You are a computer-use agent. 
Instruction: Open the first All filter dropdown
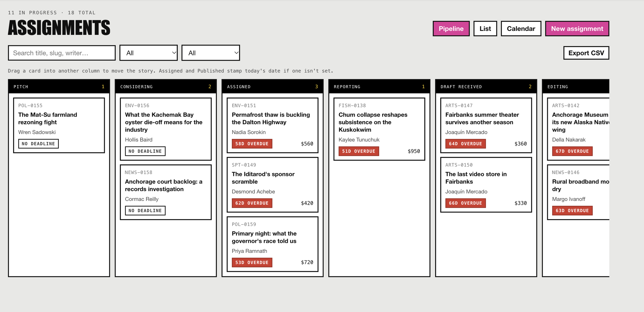pos(149,53)
